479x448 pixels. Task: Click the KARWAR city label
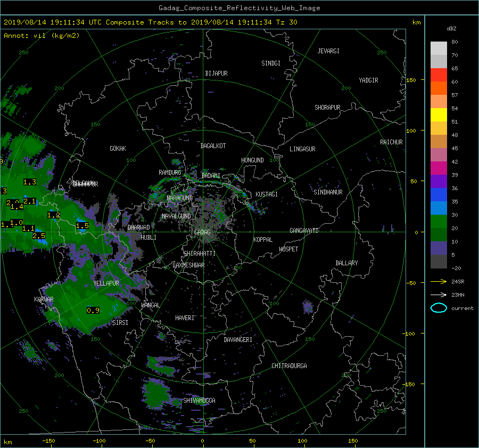pos(44,299)
